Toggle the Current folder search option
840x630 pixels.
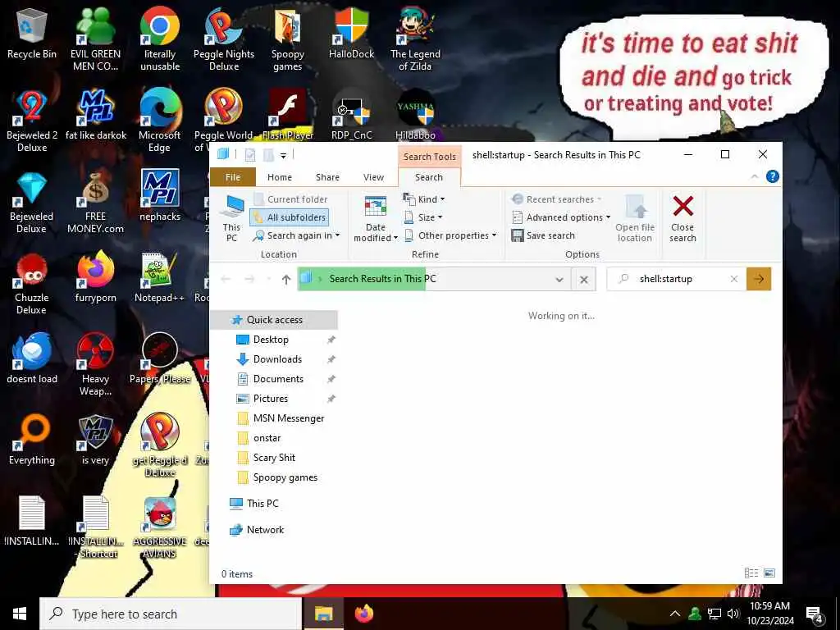coord(290,199)
